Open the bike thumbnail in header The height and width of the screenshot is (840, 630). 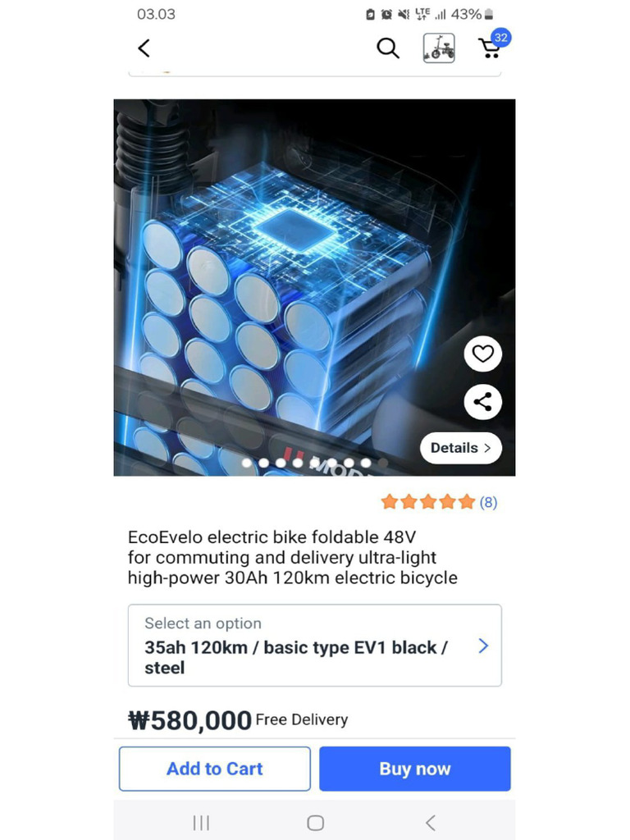coord(439,48)
